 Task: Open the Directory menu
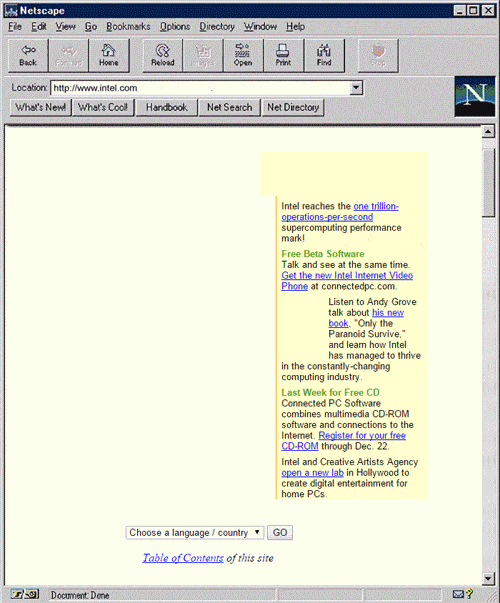[x=217, y=27]
